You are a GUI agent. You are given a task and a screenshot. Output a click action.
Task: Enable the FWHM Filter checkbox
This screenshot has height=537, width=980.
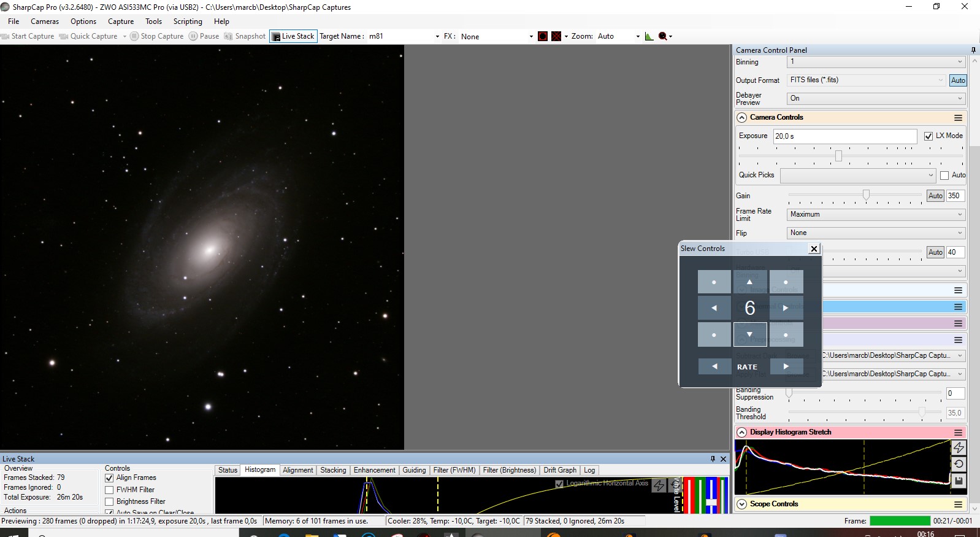(x=109, y=490)
